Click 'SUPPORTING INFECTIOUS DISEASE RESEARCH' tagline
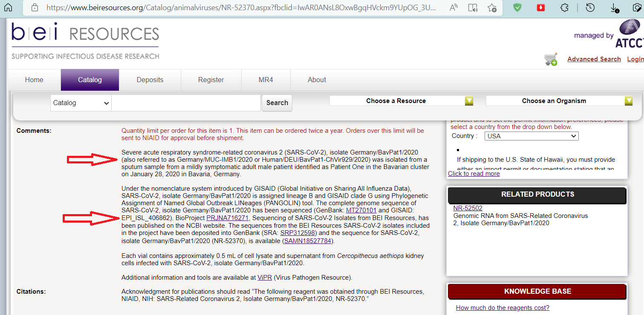Viewport: 644px width, 315px height. (85, 56)
